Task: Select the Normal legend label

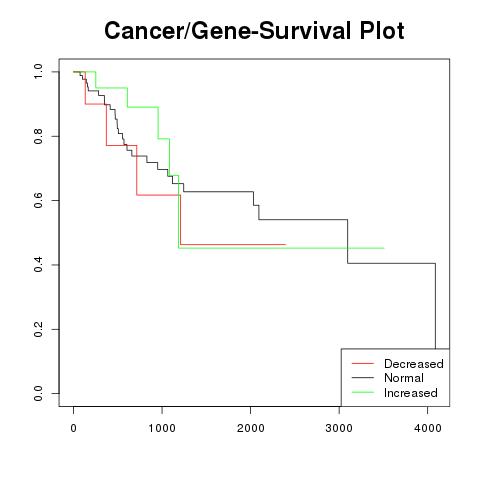Action: coord(404,378)
